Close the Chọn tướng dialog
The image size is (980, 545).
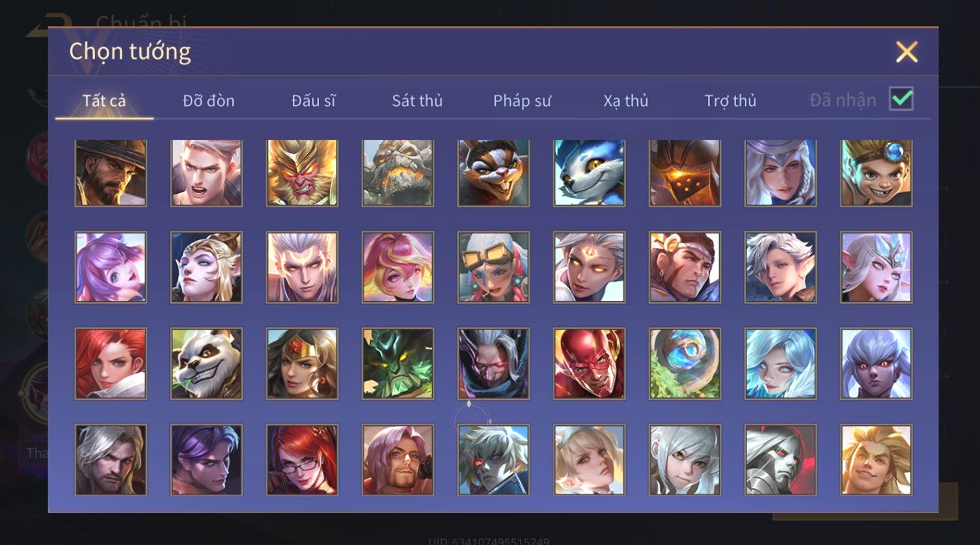(x=906, y=51)
